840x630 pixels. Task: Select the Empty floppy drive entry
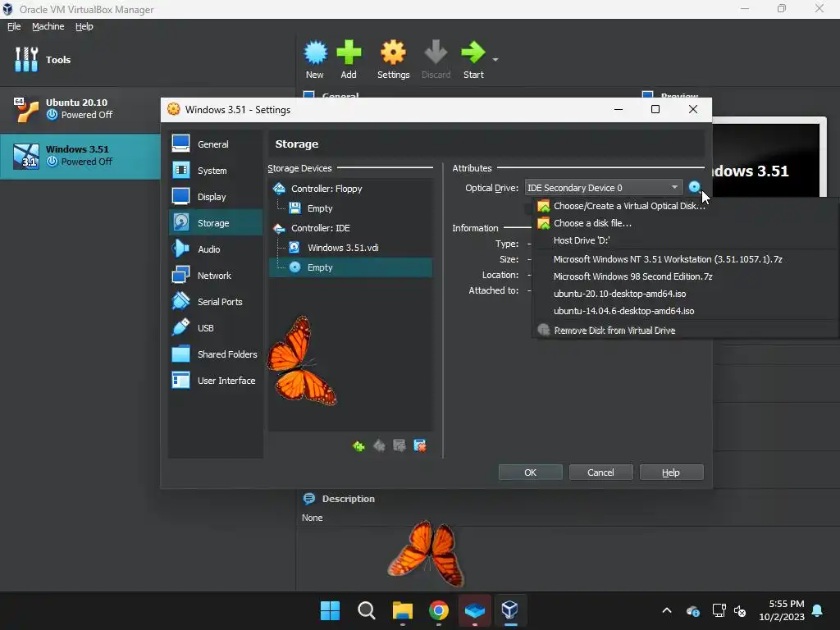click(350, 208)
